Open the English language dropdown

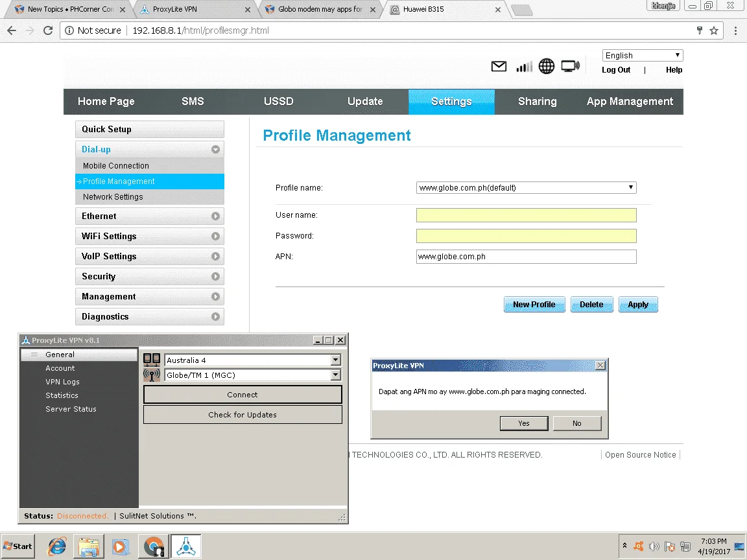tap(642, 55)
